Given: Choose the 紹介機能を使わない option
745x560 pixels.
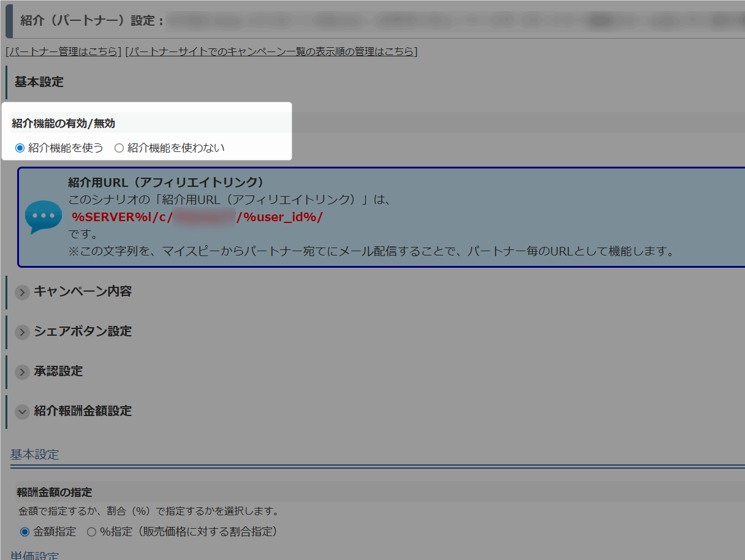Looking at the screenshot, I should 119,148.
